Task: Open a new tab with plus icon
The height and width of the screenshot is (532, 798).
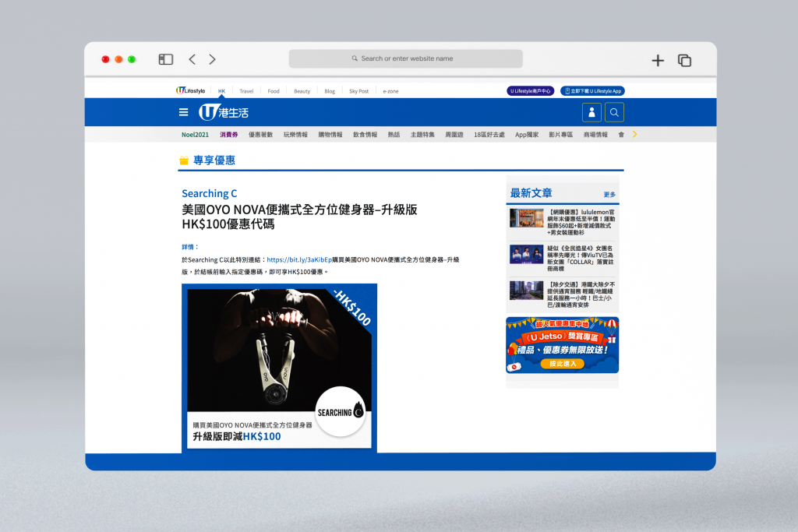Action: pyautogui.click(x=658, y=60)
